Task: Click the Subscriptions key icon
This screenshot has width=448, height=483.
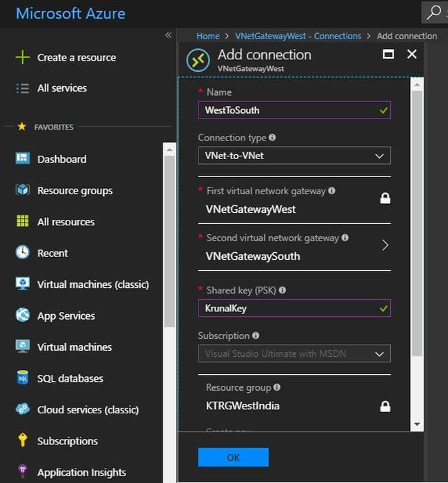Action: [23, 440]
